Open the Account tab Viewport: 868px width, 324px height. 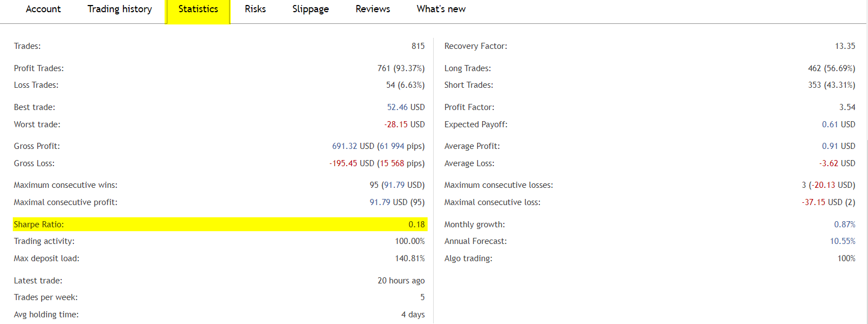(43, 9)
